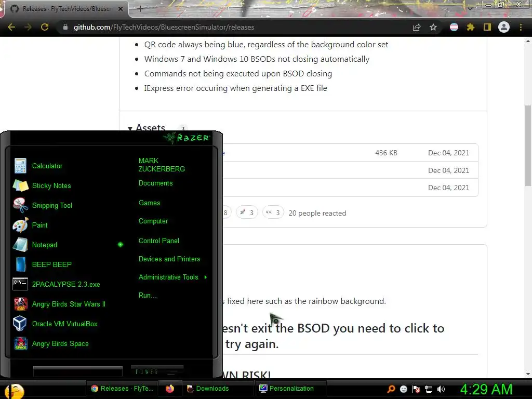Open Control Panel from Start menu

[x=159, y=241]
